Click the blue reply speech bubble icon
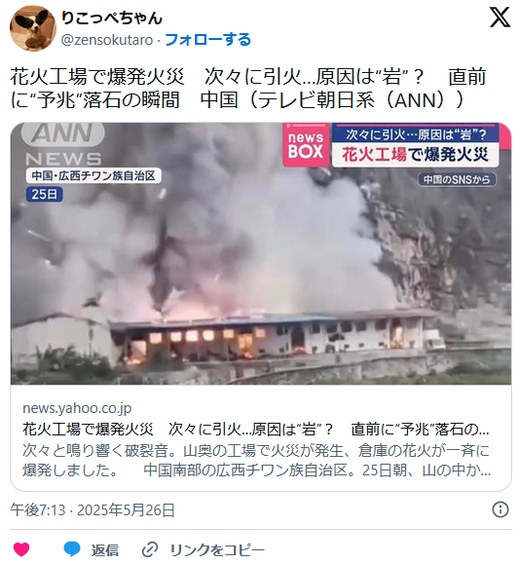 click(x=72, y=550)
